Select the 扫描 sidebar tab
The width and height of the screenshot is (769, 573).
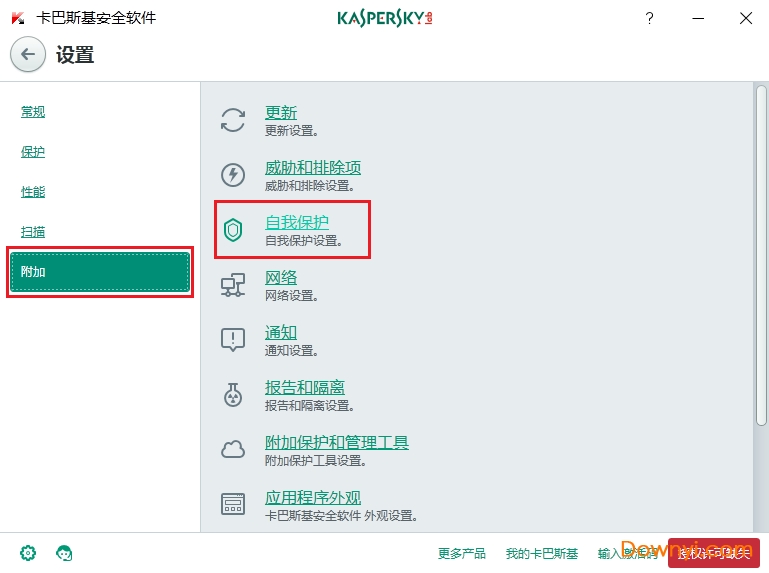tap(33, 232)
